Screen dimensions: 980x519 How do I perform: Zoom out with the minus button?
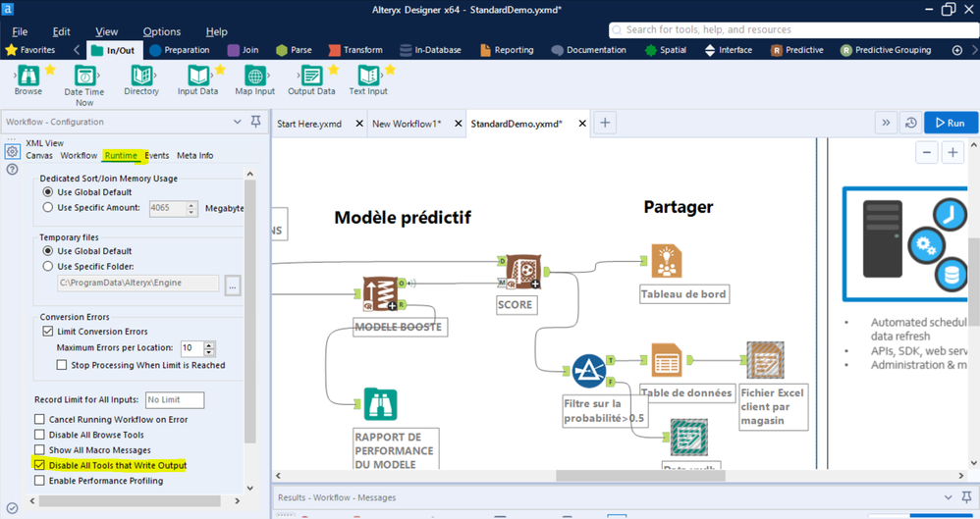point(927,152)
